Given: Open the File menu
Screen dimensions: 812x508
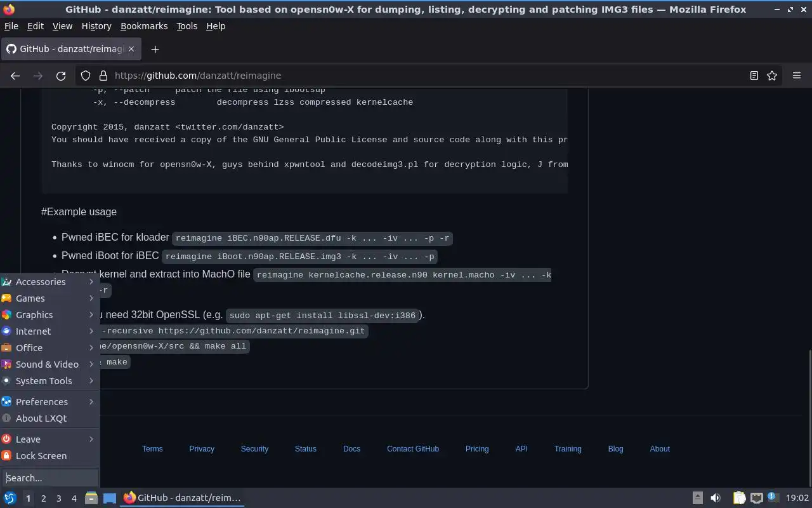Looking at the screenshot, I should click(11, 26).
